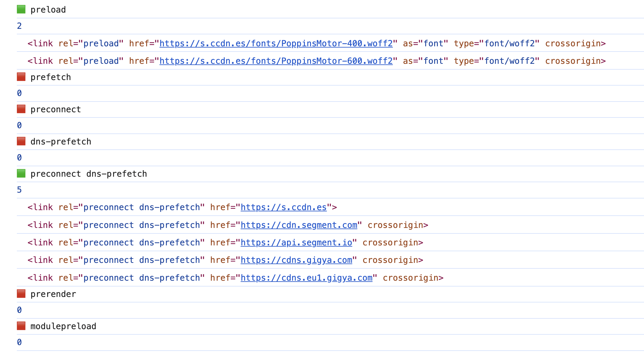The width and height of the screenshot is (644, 354).
Task: Click the red square beside modulepreload
Action: [21, 326]
